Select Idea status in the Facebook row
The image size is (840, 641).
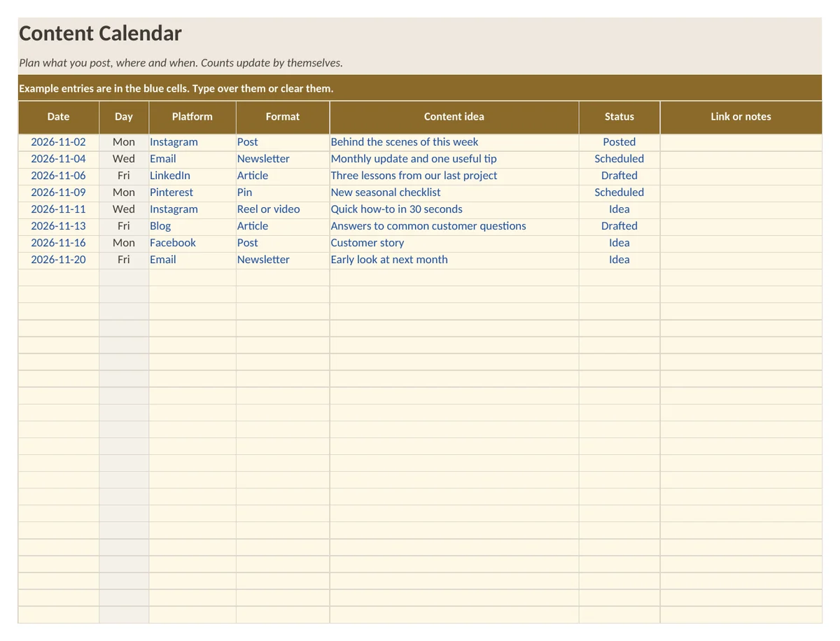point(619,243)
